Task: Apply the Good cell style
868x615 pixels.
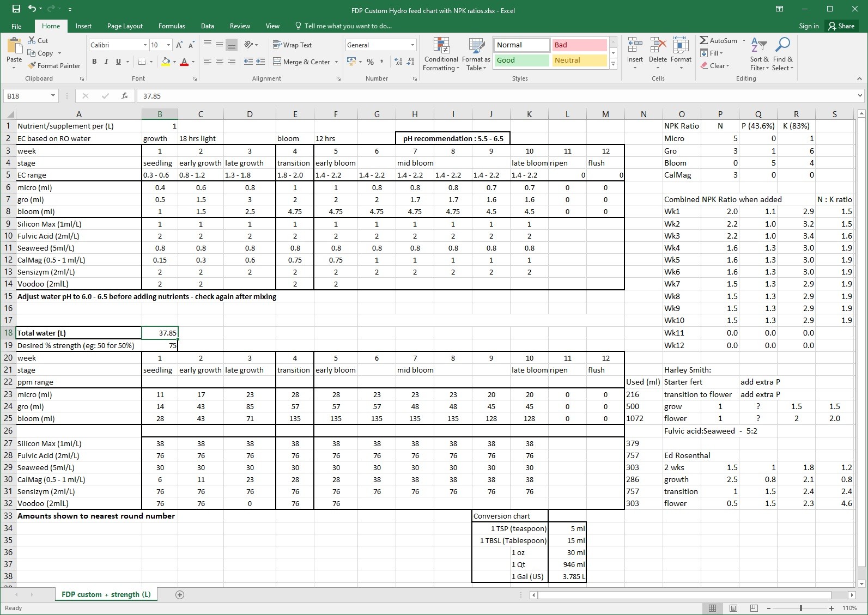Action: 522,60
